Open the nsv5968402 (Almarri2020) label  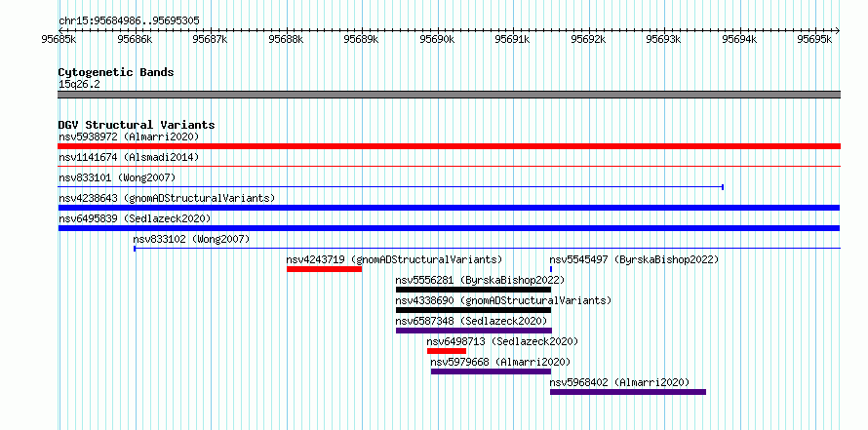619,382
